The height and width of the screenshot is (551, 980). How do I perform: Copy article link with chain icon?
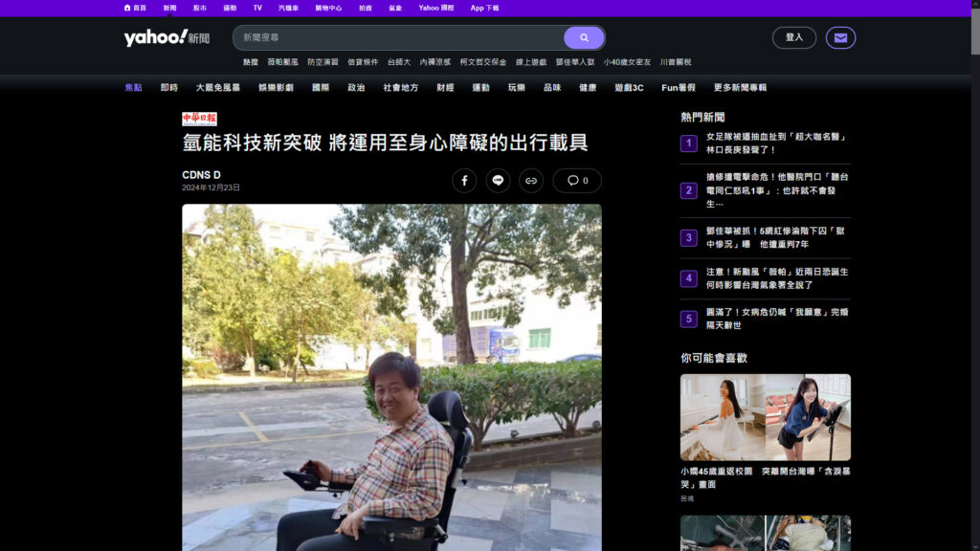tap(531, 180)
